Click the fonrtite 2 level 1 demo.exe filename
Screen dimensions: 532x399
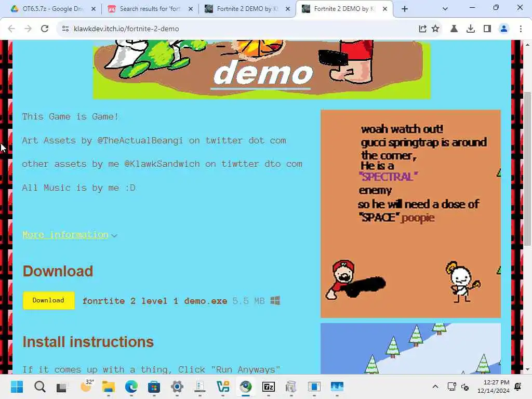click(155, 301)
